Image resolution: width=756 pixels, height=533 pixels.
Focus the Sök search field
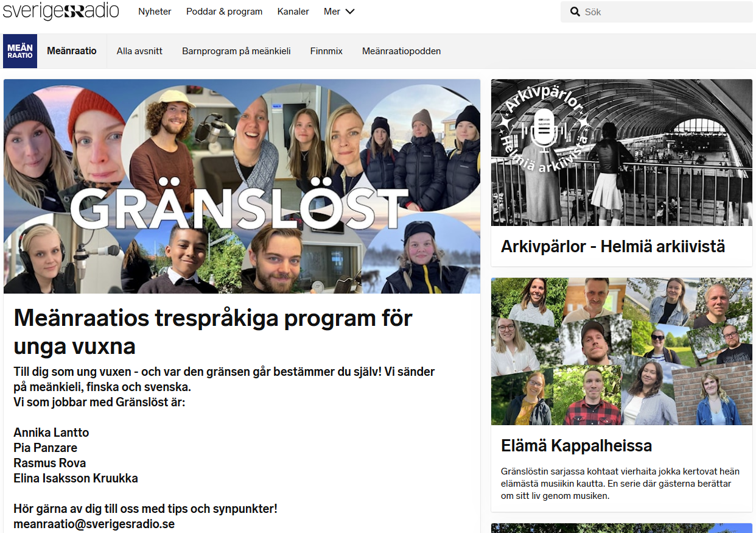coord(657,12)
